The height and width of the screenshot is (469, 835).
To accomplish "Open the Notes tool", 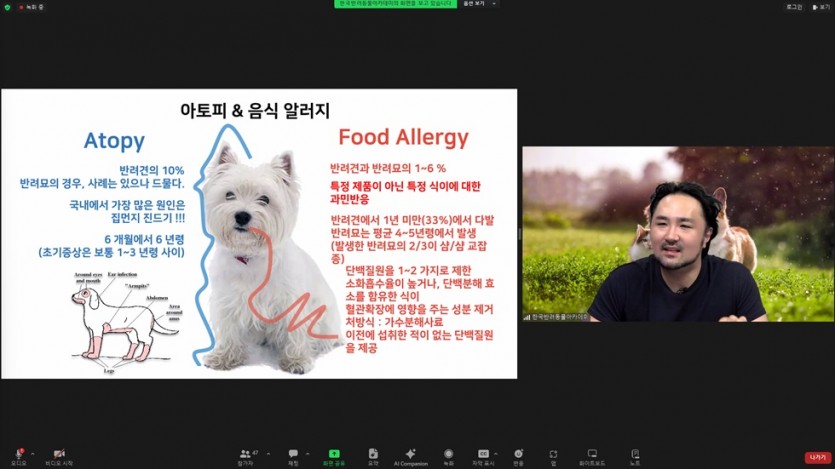I will [635, 456].
